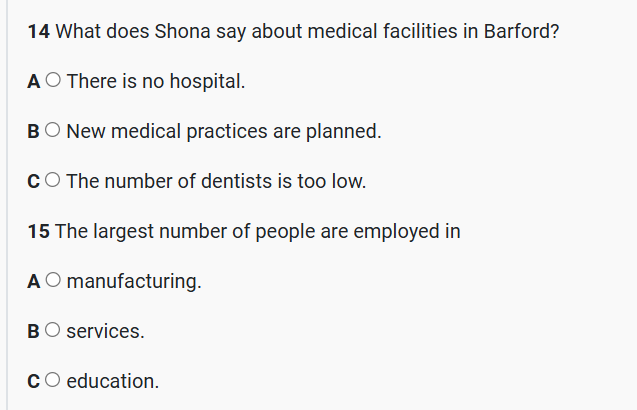This screenshot has width=637, height=410.
Task: Mark "number of dentists is too low" radio
Action: tap(53, 182)
